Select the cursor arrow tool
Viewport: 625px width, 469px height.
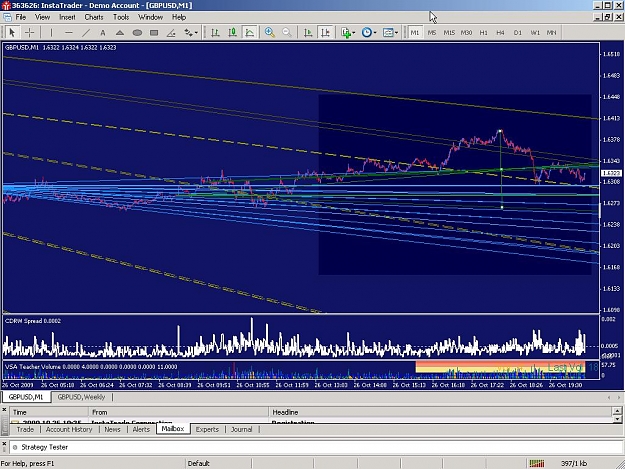12,33
